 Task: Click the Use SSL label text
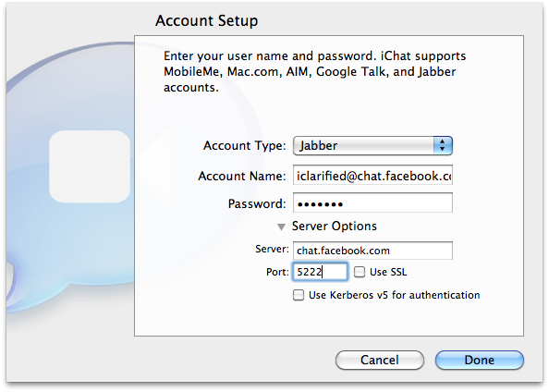pyautogui.click(x=388, y=272)
